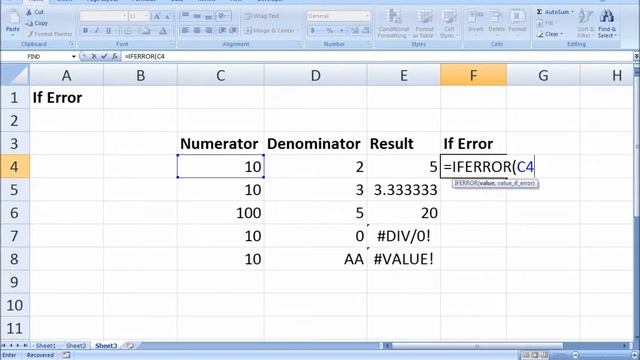
Task: Open Find & Select binoculars menu
Action: (x=607, y=23)
